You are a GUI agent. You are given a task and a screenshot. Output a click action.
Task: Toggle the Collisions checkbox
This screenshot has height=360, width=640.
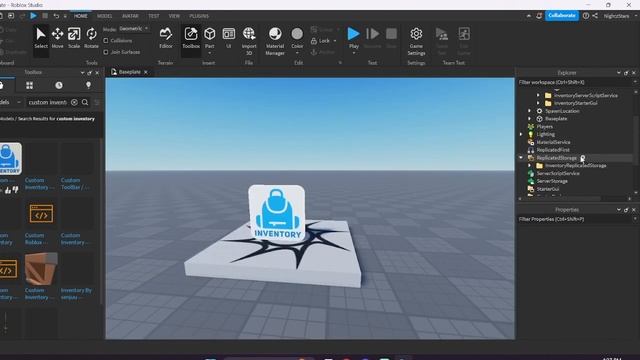point(106,41)
